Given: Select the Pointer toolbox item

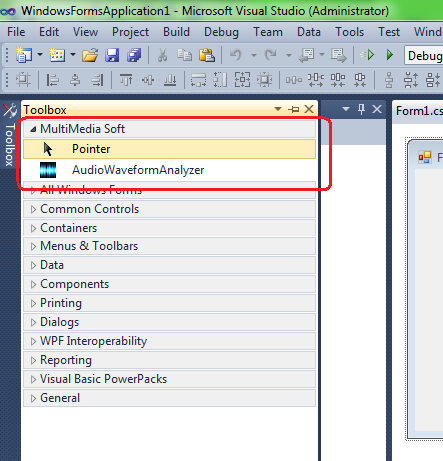Looking at the screenshot, I should pyautogui.click(x=169, y=149).
